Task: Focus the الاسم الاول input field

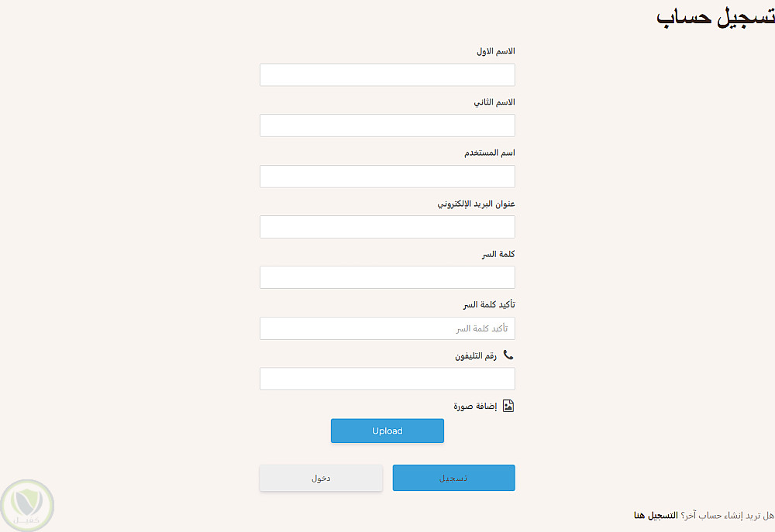Action: point(387,75)
